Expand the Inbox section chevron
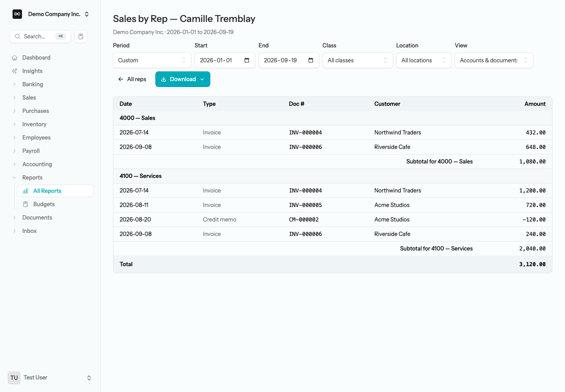The image size is (565, 392). click(15, 231)
